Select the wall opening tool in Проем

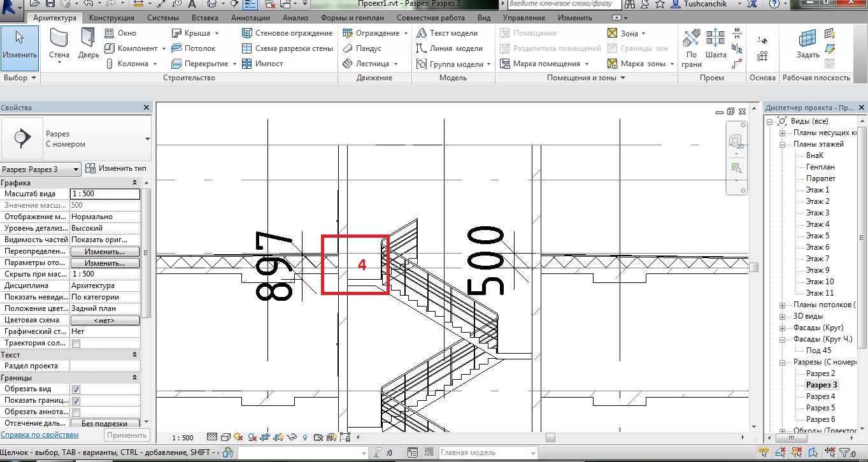point(737,33)
